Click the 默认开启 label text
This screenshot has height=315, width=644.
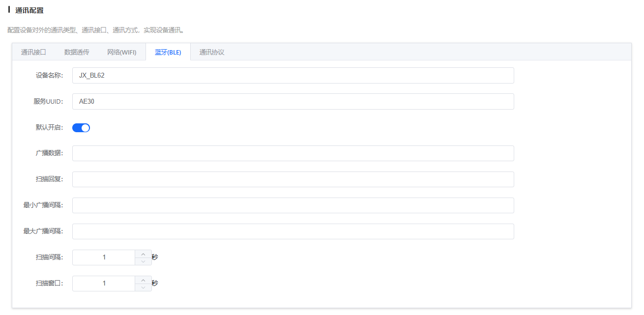coord(49,128)
